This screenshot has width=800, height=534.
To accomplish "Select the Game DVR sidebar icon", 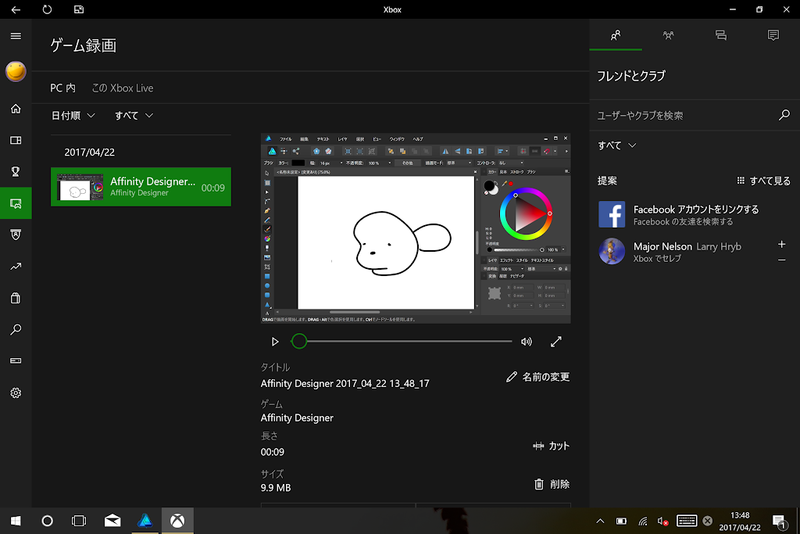I will click(x=16, y=203).
